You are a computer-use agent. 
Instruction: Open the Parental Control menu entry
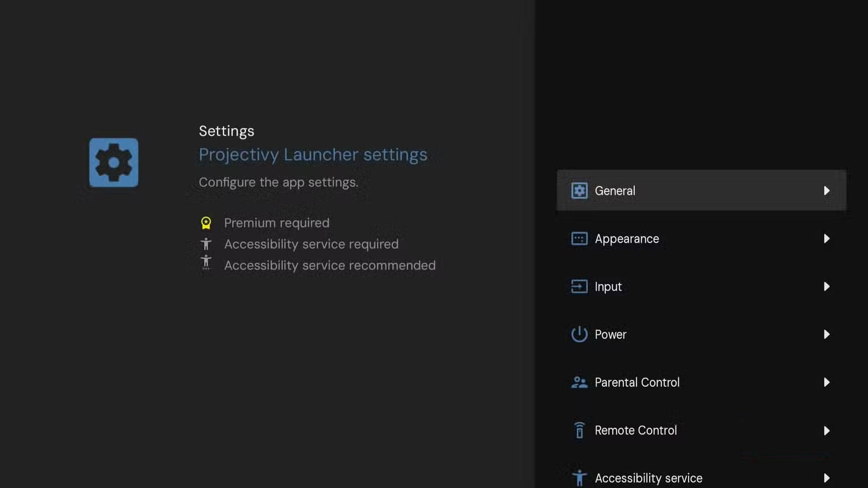pyautogui.click(x=637, y=382)
